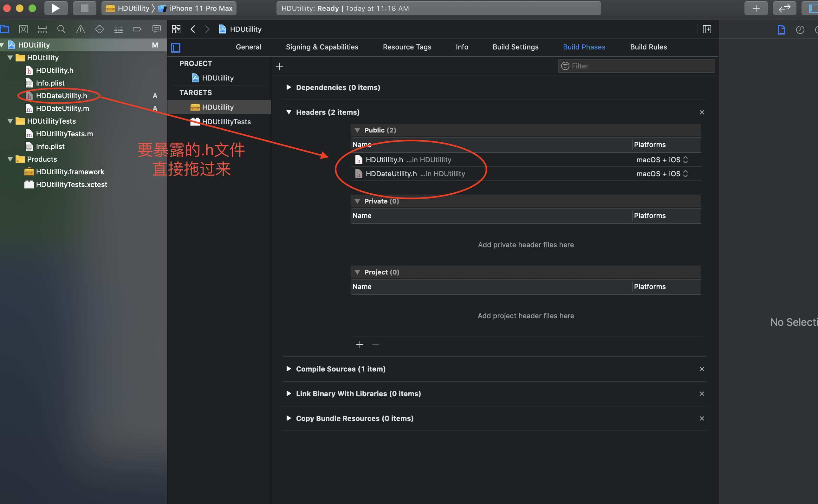Open the Source Control navigator icon
Screen dimensions: 818x504
(23, 29)
